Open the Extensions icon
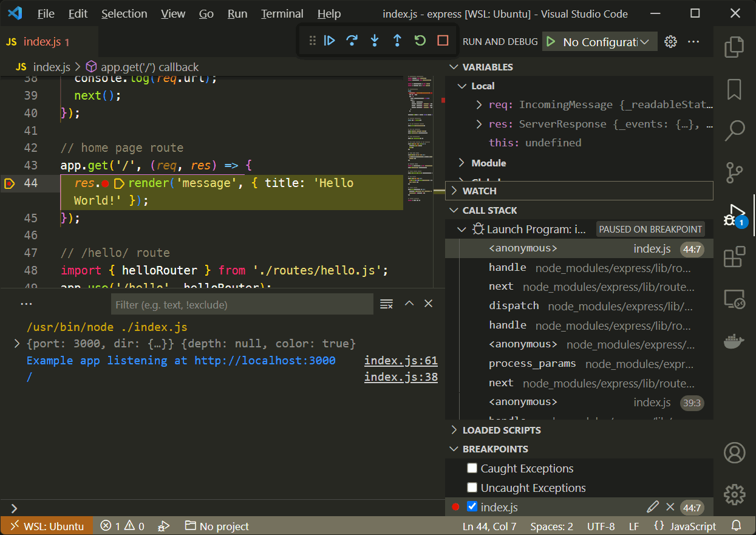Screen dimensions: 756x535 click(734, 256)
